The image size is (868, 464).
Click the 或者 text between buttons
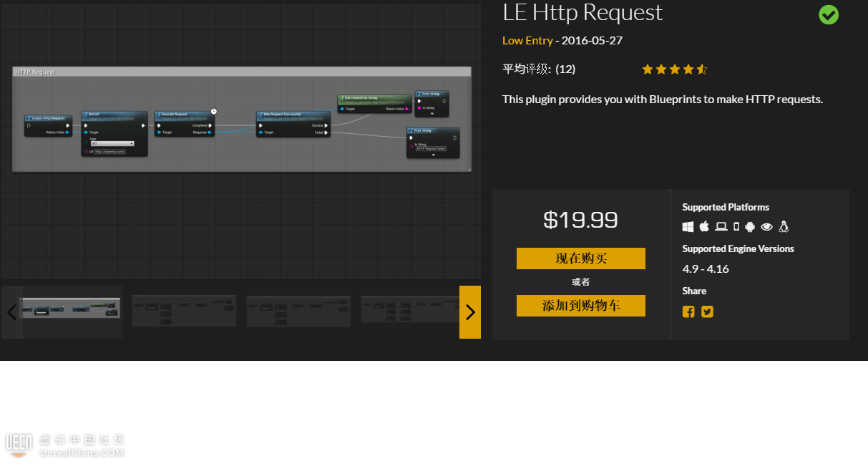click(x=581, y=282)
